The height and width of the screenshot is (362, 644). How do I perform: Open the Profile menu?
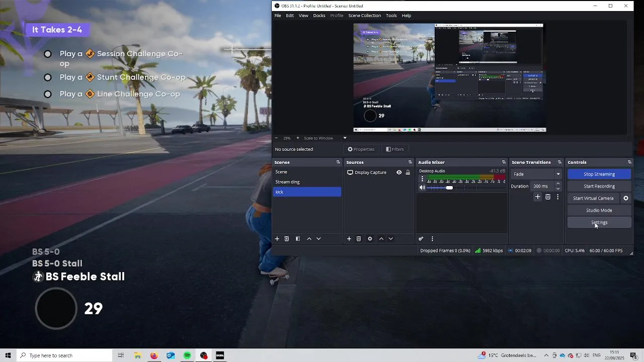coord(337,16)
